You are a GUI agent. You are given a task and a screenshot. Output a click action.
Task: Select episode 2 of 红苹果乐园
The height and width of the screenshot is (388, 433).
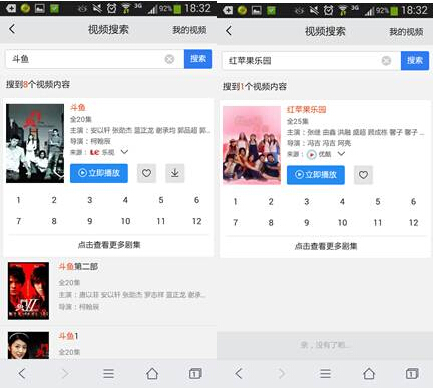[x=271, y=202]
